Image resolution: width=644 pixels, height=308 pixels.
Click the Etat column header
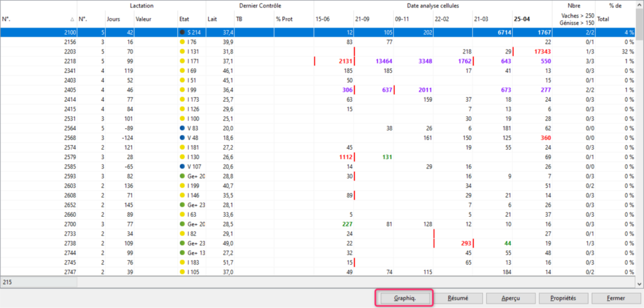[x=184, y=19]
